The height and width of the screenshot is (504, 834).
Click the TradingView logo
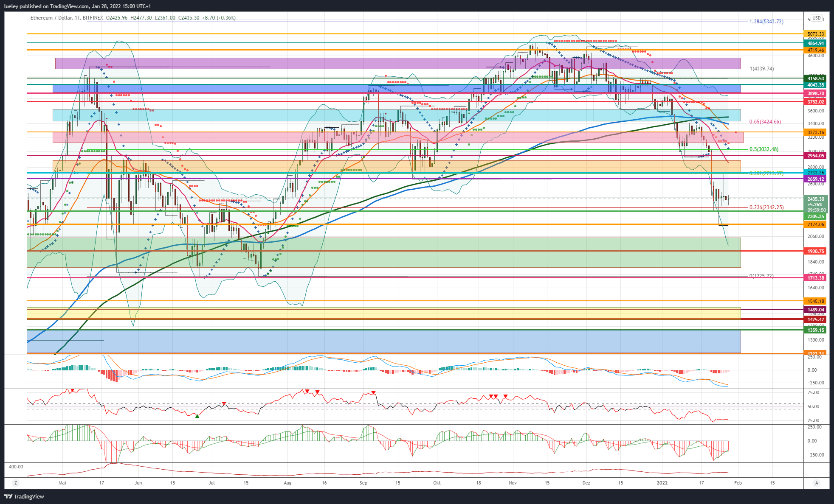24,496
